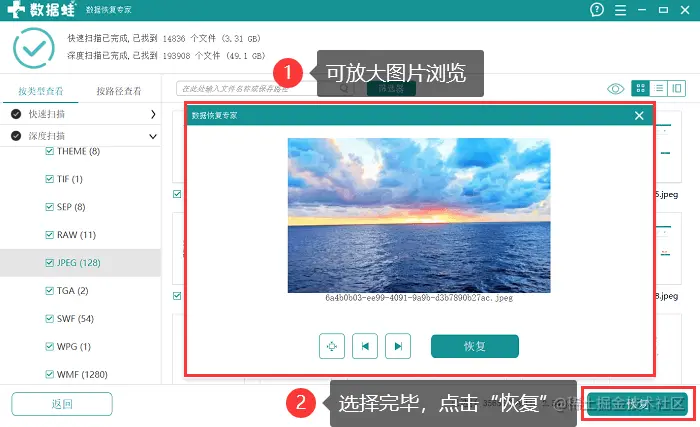This screenshot has height=427, width=700.
Task: Switch to 按路径查看 tab
Action: [x=119, y=91]
